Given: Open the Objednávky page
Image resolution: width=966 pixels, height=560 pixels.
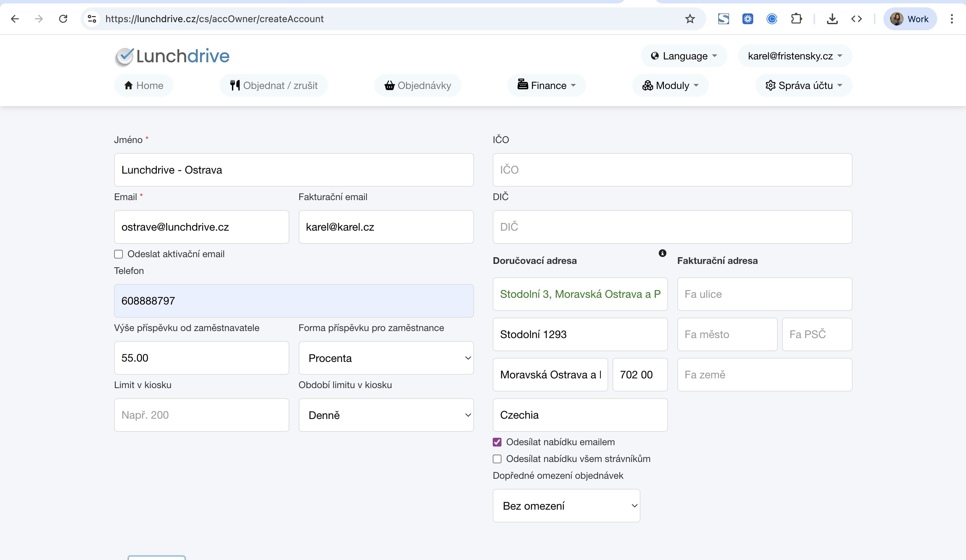Looking at the screenshot, I should pos(418,86).
